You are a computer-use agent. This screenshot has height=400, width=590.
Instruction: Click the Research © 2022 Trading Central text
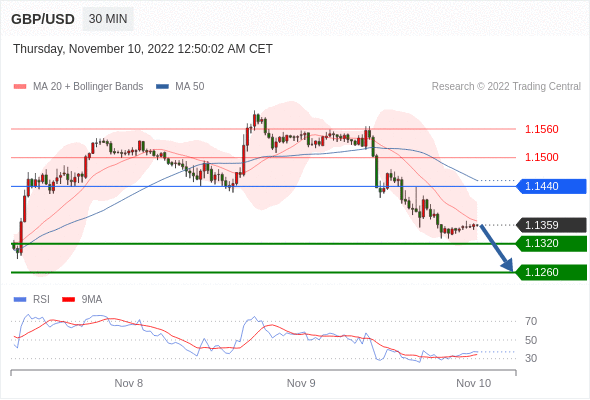click(x=506, y=87)
